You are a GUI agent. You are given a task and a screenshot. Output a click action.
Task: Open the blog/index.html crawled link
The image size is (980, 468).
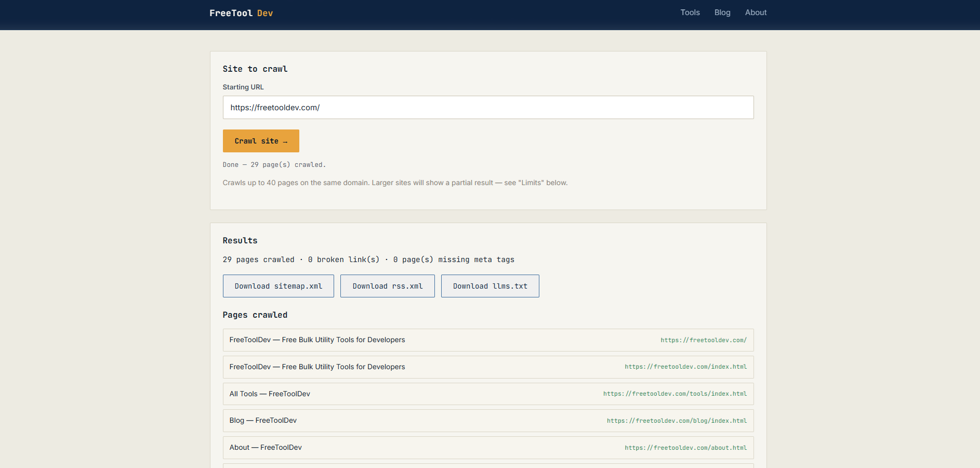(x=677, y=421)
